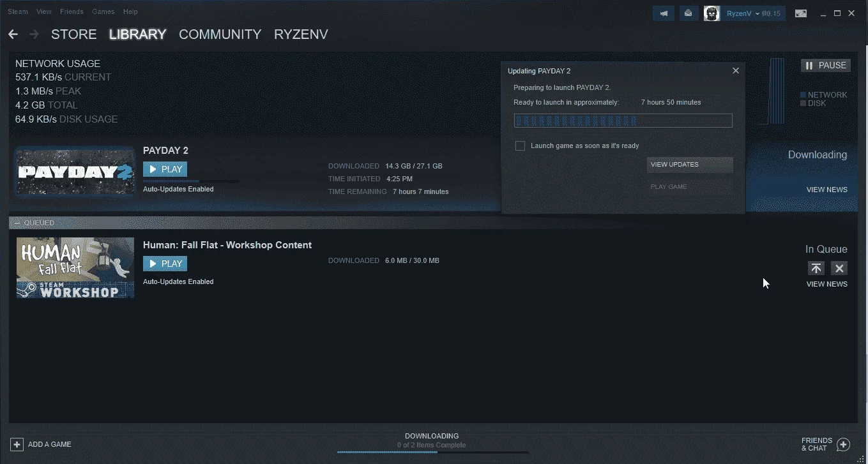Click the 537.1 KB/s current speed

(x=38, y=77)
